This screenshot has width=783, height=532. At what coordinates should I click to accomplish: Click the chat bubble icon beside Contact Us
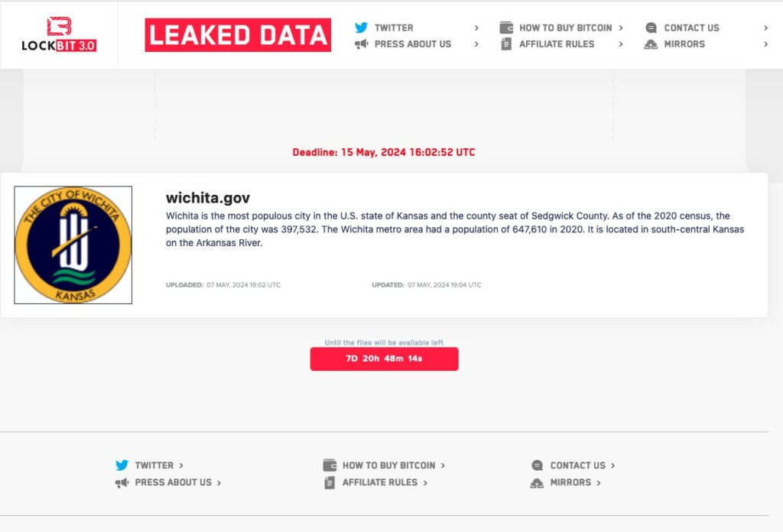(651, 28)
